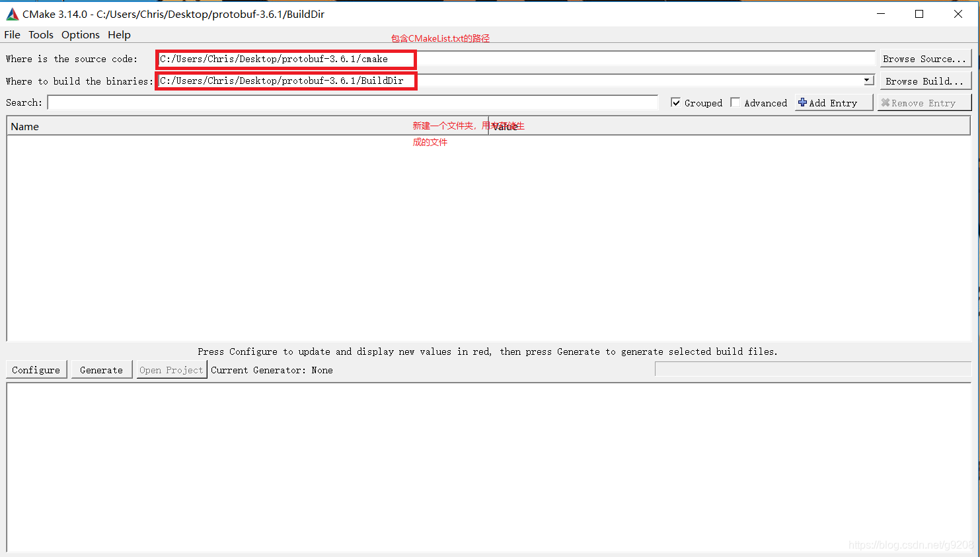Expand the build binaries path dropdown arrow
The image size is (980, 557).
[x=868, y=81]
